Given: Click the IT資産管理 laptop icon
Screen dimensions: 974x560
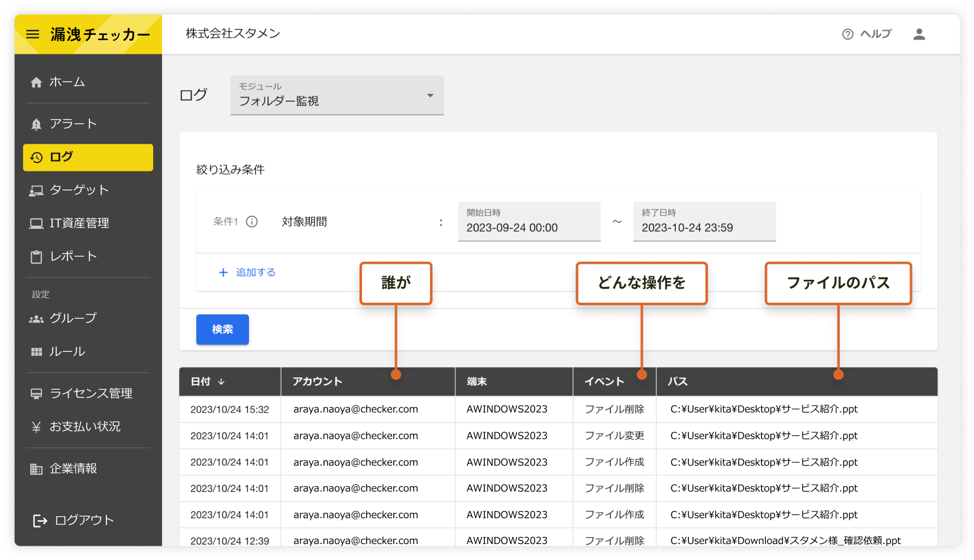Looking at the screenshot, I should (x=36, y=224).
